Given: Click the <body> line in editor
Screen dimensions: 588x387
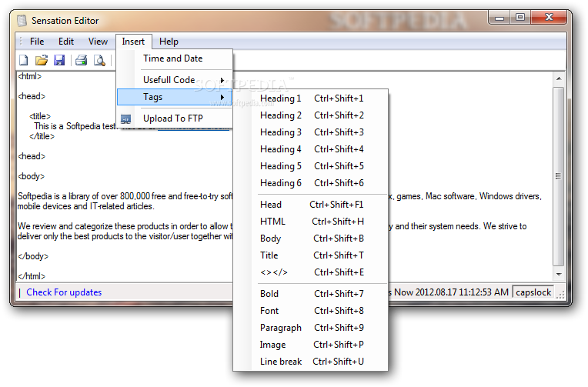Looking at the screenshot, I should coord(31,176).
